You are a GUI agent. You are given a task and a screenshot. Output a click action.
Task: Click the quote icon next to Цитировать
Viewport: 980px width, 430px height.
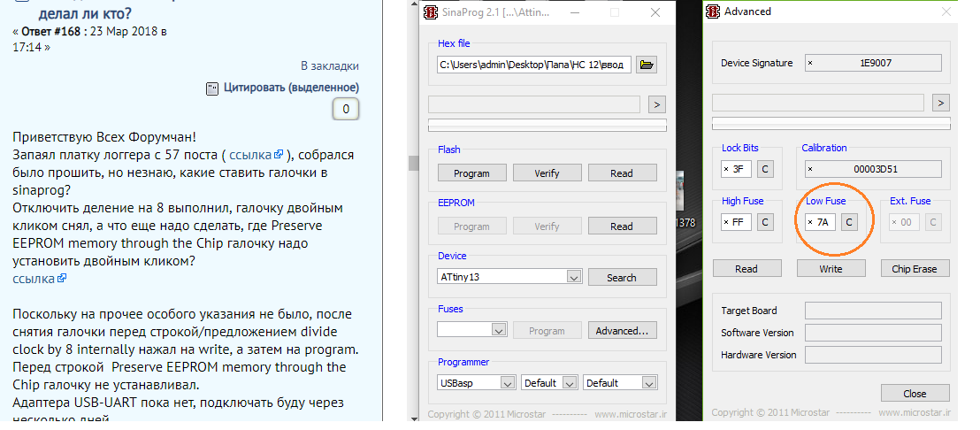click(x=211, y=88)
